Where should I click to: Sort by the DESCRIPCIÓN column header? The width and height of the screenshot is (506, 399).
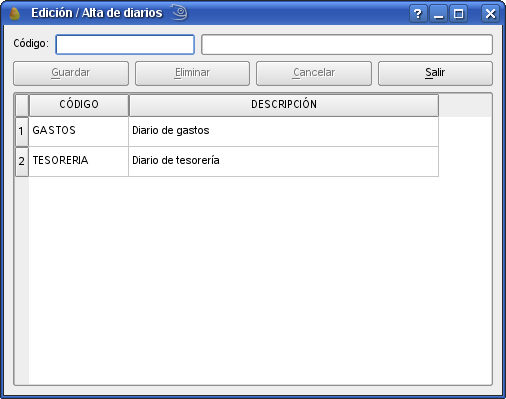point(284,105)
